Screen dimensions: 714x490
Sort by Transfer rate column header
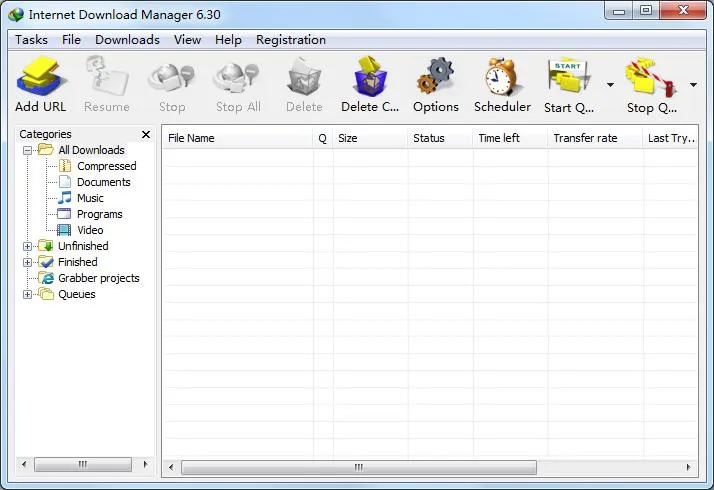pos(596,138)
